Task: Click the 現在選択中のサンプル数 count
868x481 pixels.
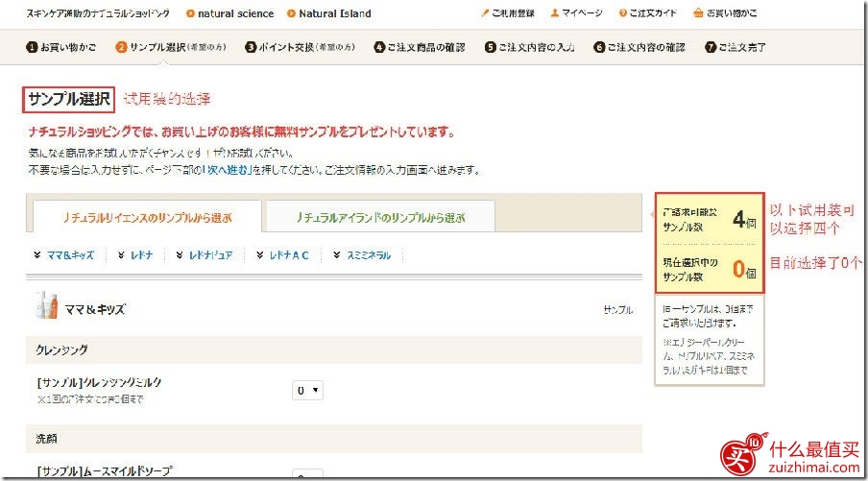Action: click(710, 269)
